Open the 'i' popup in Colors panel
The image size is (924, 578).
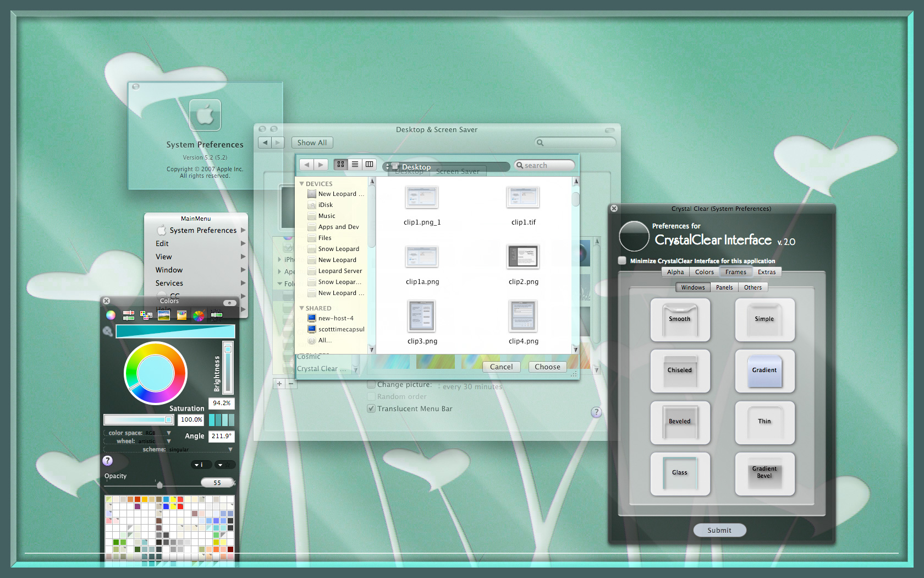coord(201,465)
